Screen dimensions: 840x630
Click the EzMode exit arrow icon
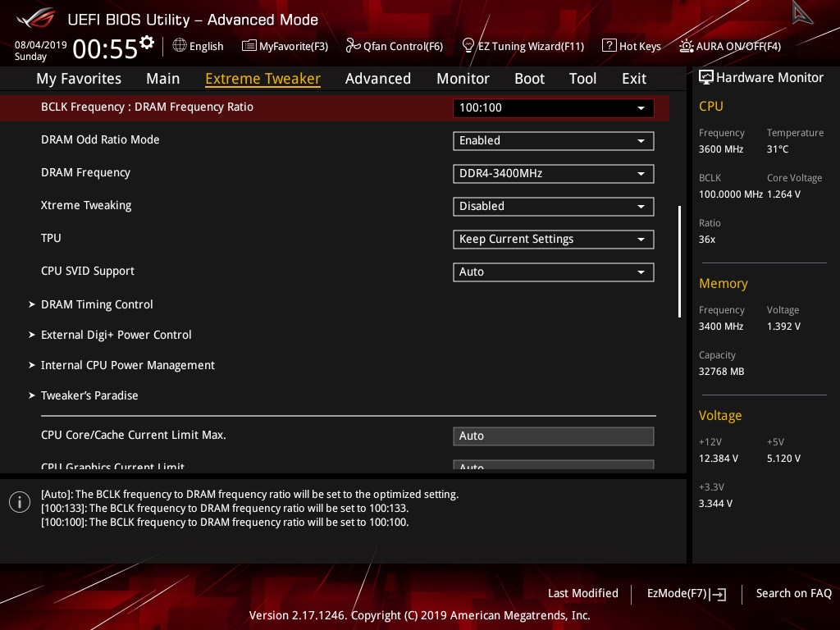click(x=719, y=594)
